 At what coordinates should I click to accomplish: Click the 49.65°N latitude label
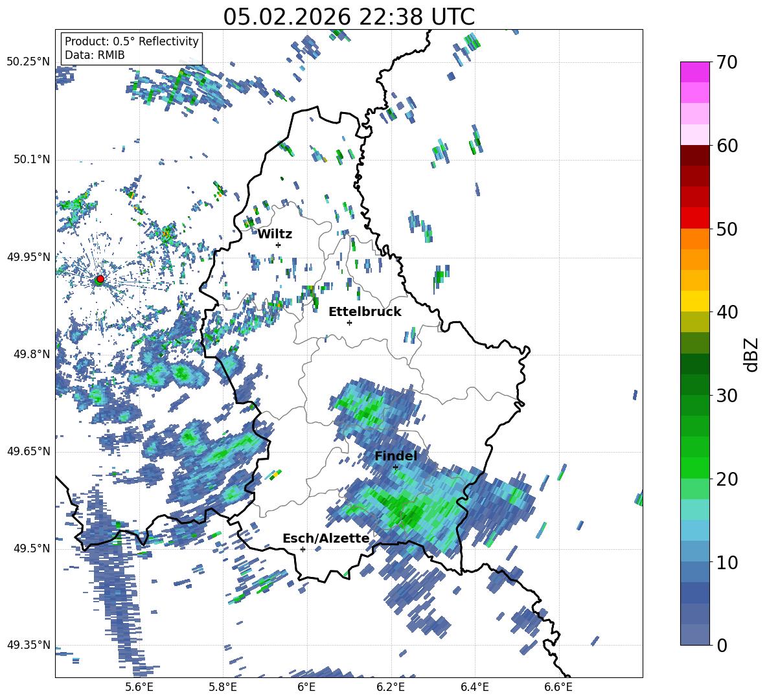(29, 451)
